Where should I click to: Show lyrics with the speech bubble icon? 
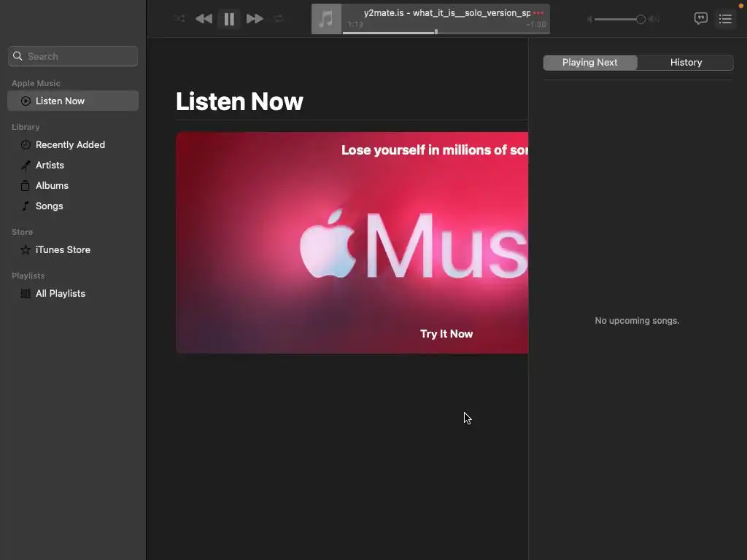point(701,18)
